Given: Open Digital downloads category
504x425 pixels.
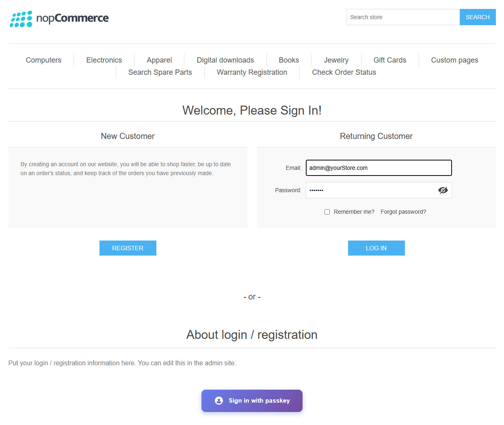Looking at the screenshot, I should [x=225, y=60].
